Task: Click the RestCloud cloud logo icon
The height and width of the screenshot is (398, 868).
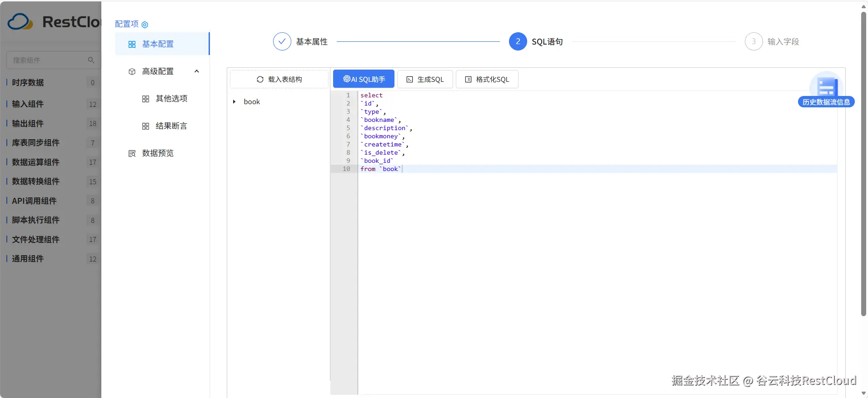Action: [20, 21]
